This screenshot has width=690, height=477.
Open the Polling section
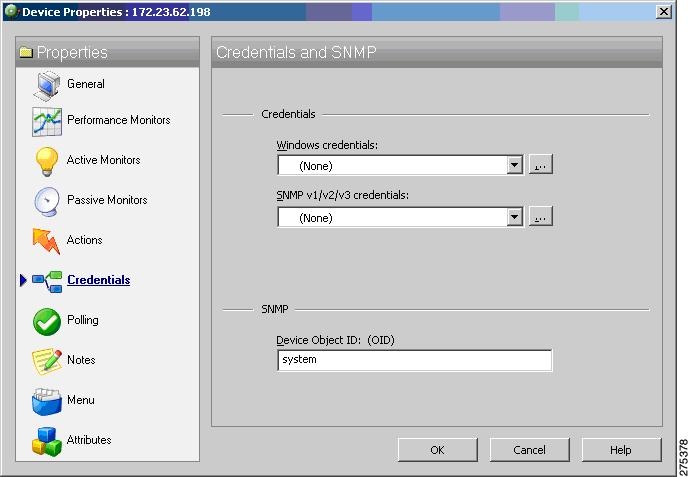click(83, 320)
